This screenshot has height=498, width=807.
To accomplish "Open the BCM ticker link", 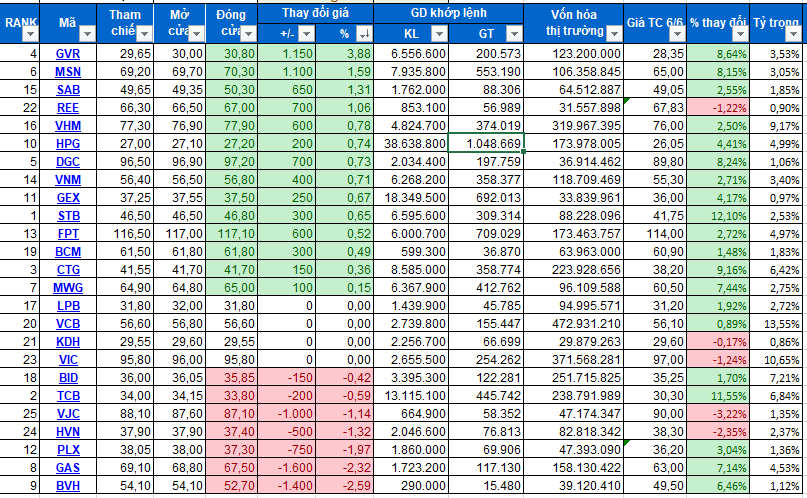I will pos(68,252).
